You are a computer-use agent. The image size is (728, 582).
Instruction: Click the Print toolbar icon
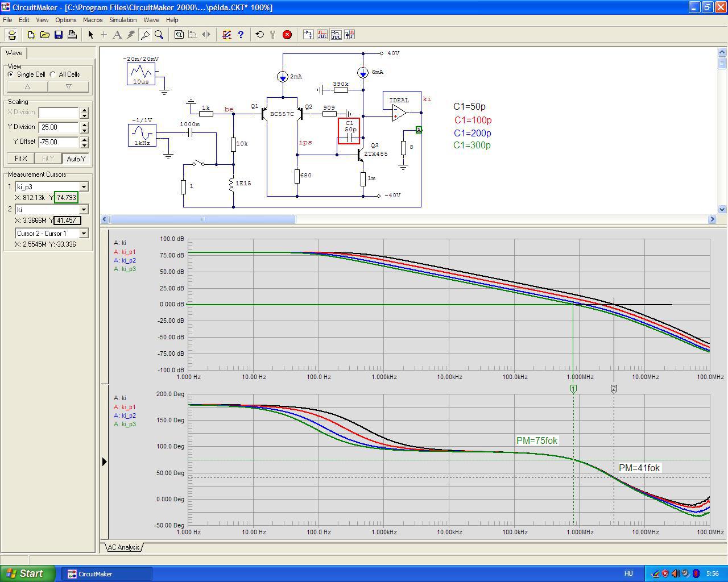tap(72, 35)
